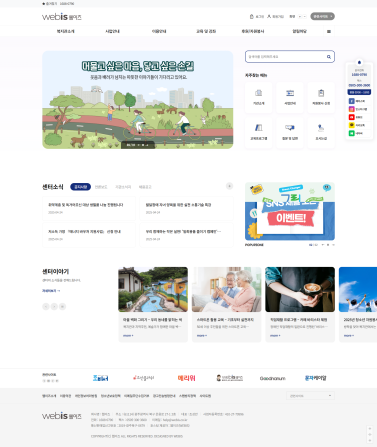
Task: Select the second news tab
Action: pos(101,187)
